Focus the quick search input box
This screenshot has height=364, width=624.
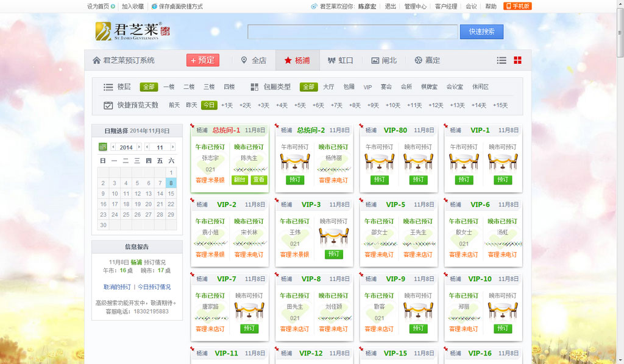point(353,32)
